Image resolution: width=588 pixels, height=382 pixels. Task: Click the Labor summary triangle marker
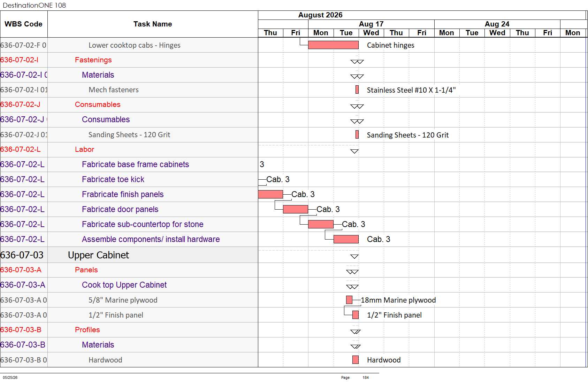(x=354, y=151)
